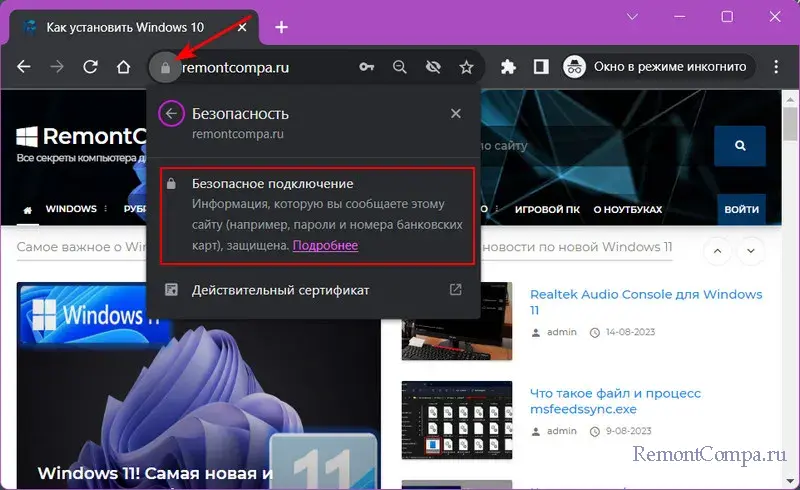The width and height of the screenshot is (800, 490).
Task: Open the password key icon
Action: click(x=367, y=68)
